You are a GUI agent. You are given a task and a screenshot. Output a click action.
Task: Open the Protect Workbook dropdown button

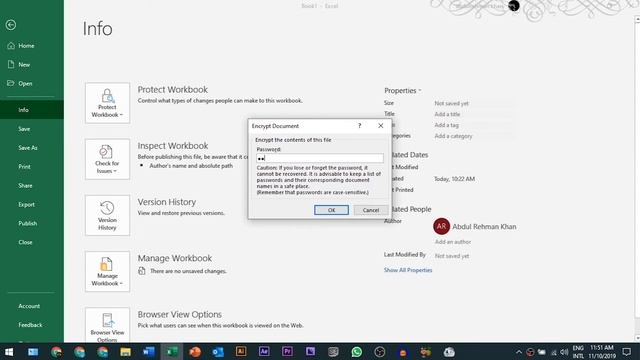pyautogui.click(x=107, y=103)
